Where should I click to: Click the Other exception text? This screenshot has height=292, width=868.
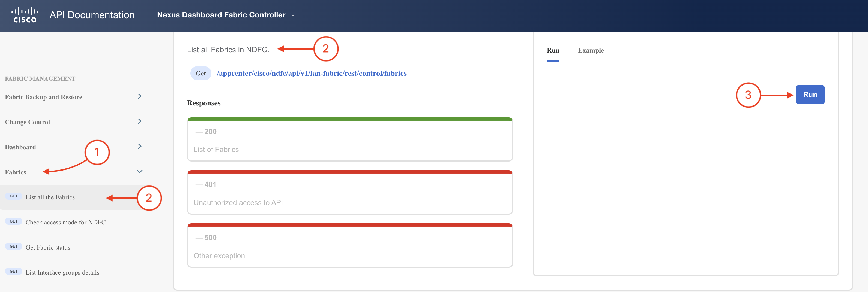219,256
